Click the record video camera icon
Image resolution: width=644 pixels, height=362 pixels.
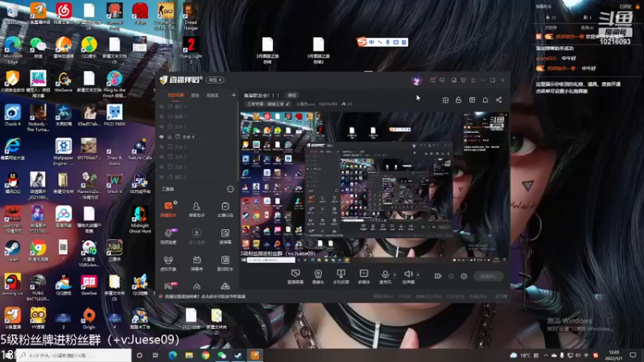[438, 276]
